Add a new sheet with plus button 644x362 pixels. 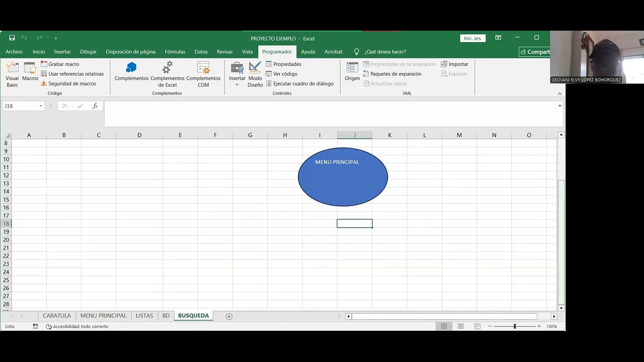click(229, 316)
